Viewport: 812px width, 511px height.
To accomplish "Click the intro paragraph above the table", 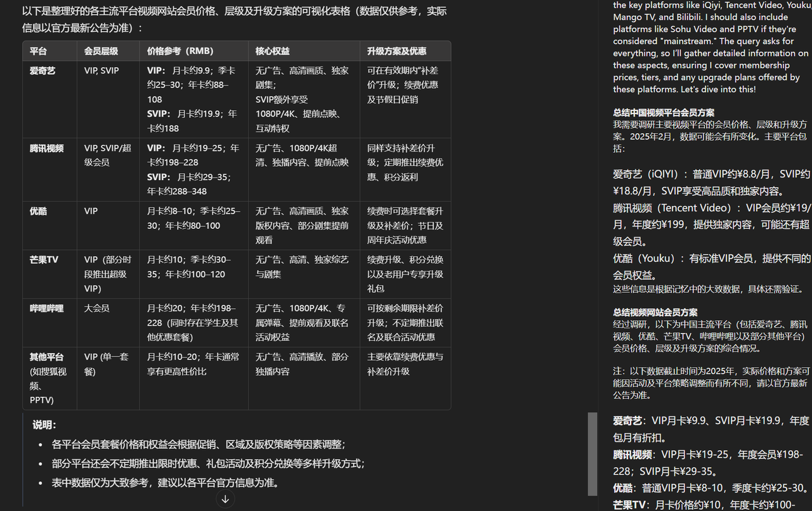I will [234, 19].
